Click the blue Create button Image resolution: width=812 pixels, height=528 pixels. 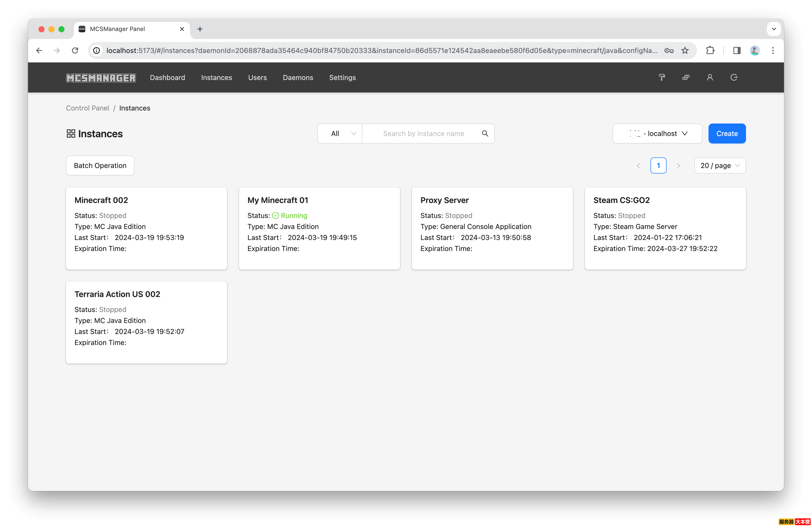point(727,133)
